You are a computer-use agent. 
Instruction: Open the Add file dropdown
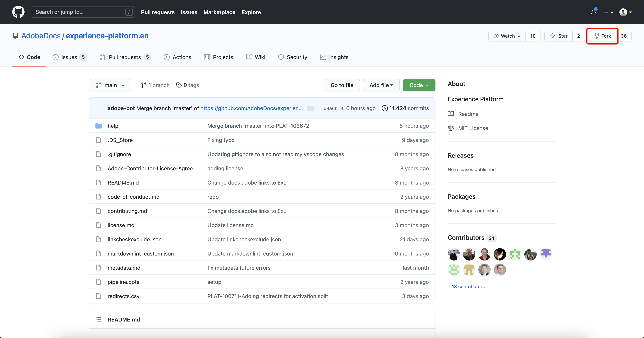click(381, 85)
